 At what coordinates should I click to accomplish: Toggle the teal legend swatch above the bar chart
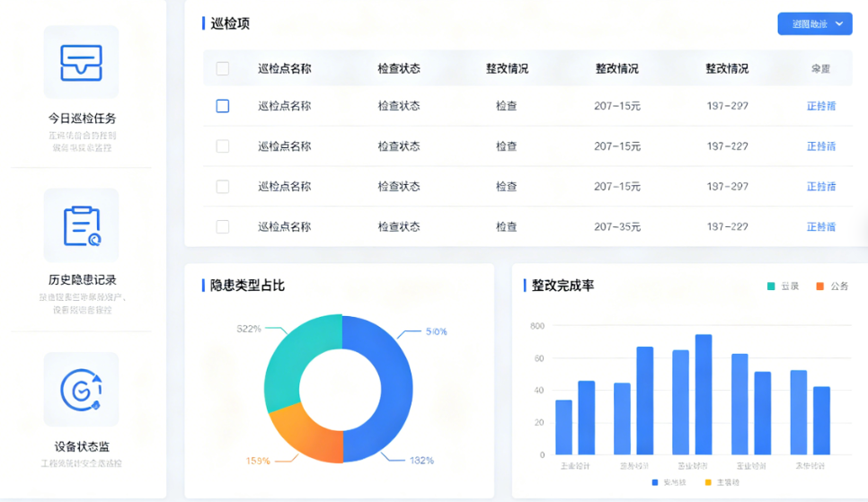[771, 286]
